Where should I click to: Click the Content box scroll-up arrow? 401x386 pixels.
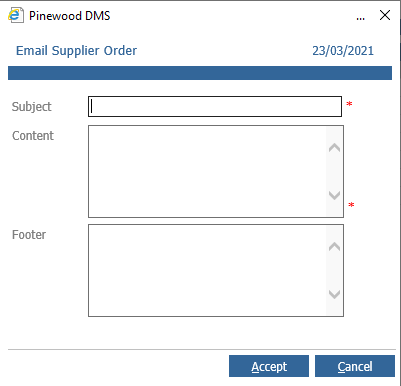point(334,148)
